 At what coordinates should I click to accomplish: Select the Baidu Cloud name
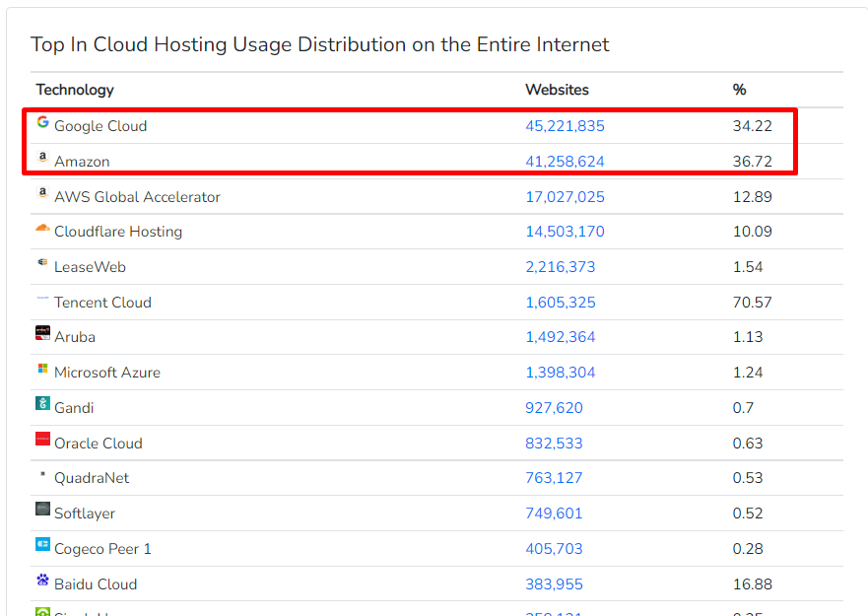(96, 583)
